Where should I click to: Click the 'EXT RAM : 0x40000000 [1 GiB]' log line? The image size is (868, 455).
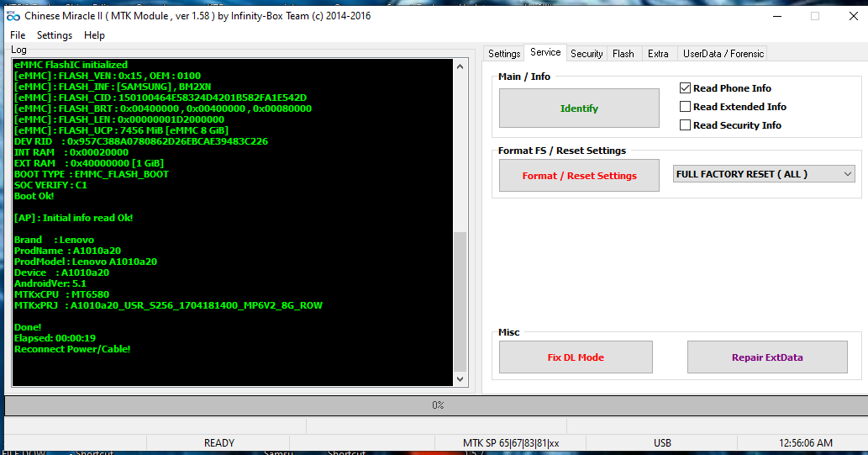[89, 163]
